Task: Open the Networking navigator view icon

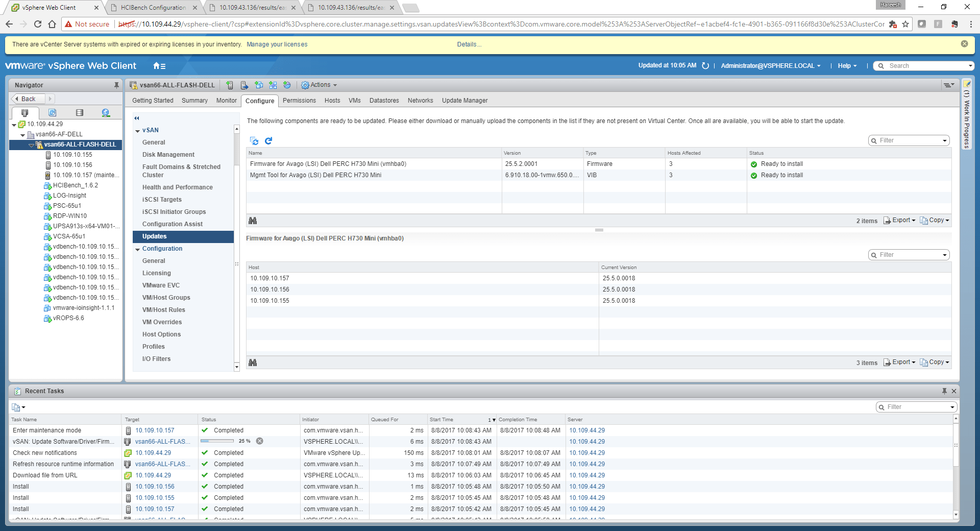Action: 106,113
